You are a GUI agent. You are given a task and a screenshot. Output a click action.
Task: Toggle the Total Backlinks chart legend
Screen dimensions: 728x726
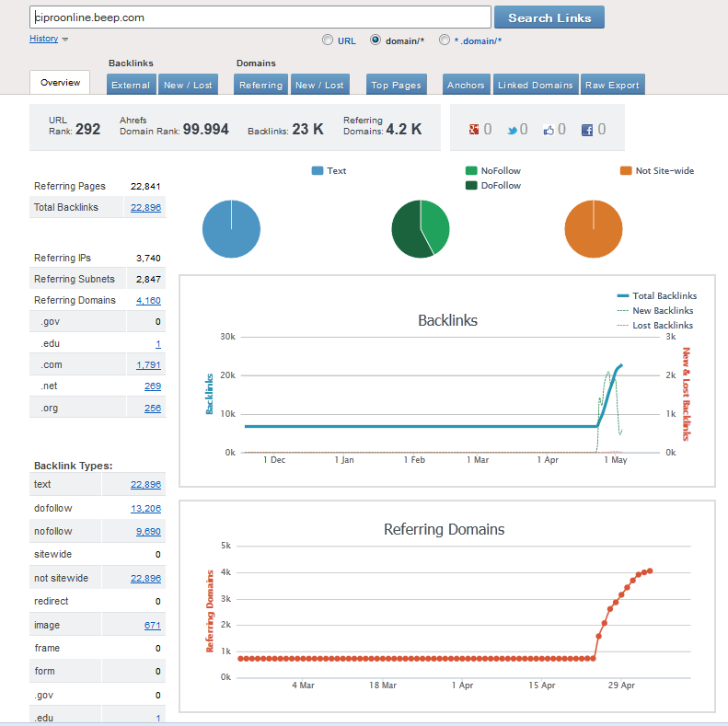(656, 295)
